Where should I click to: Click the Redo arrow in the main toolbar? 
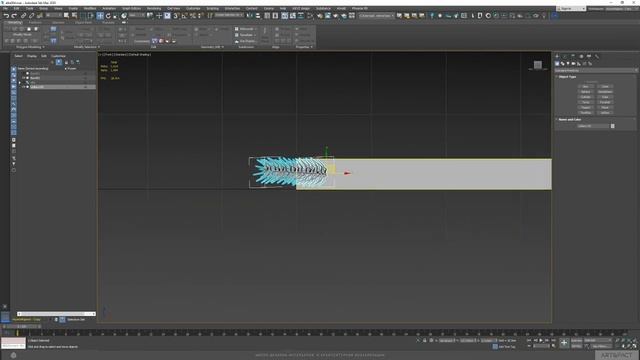click(14, 16)
